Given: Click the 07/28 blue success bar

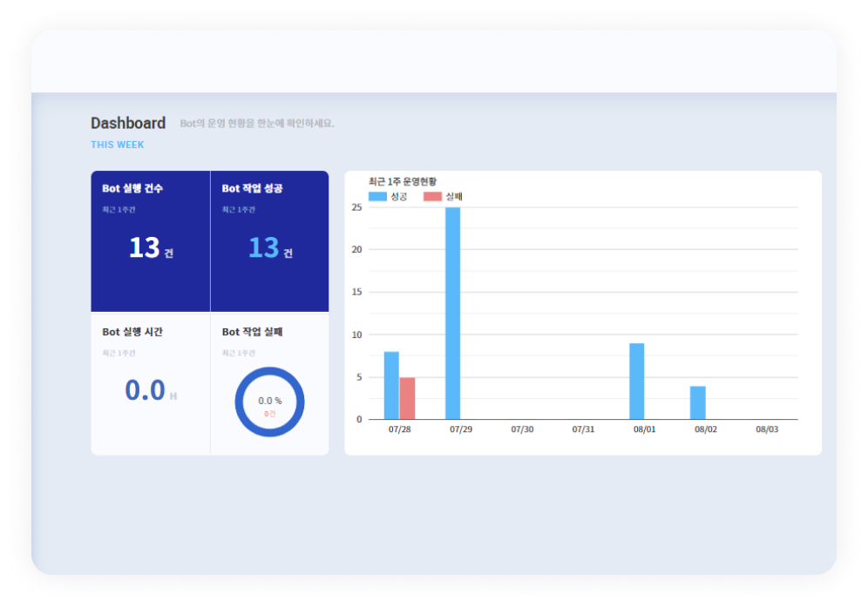Looking at the screenshot, I should (391, 386).
